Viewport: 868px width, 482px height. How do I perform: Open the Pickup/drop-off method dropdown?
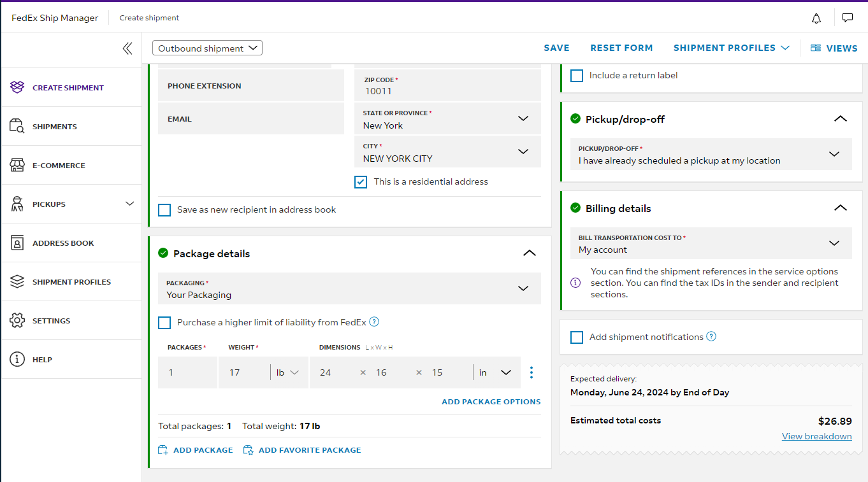pyautogui.click(x=711, y=154)
